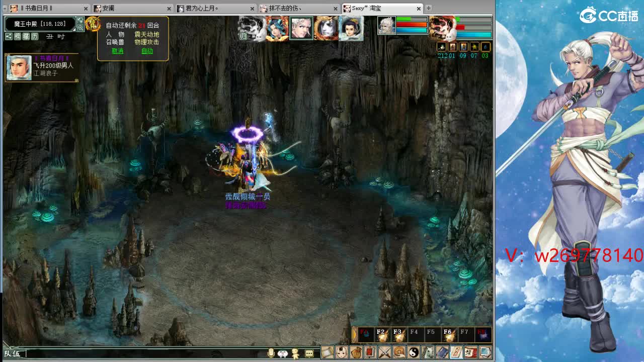Select the Sexy” 淘宝 tab
644x362 pixels.
click(x=382, y=8)
